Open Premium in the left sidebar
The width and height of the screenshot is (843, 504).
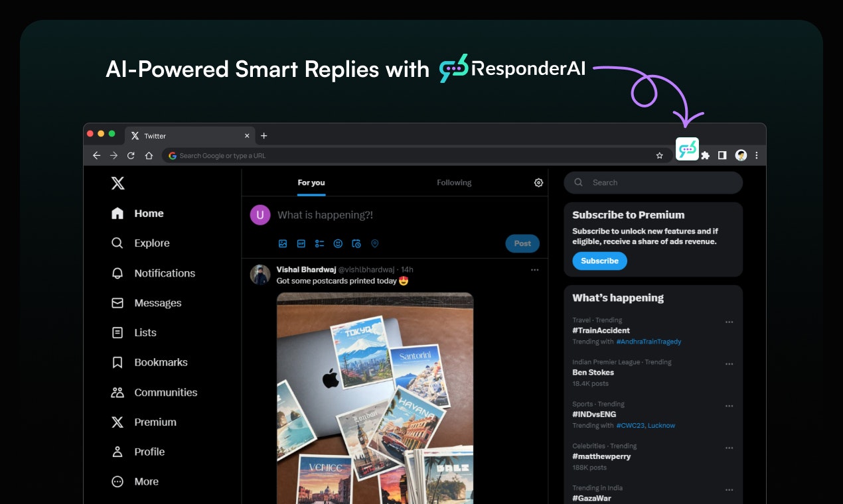point(144,422)
